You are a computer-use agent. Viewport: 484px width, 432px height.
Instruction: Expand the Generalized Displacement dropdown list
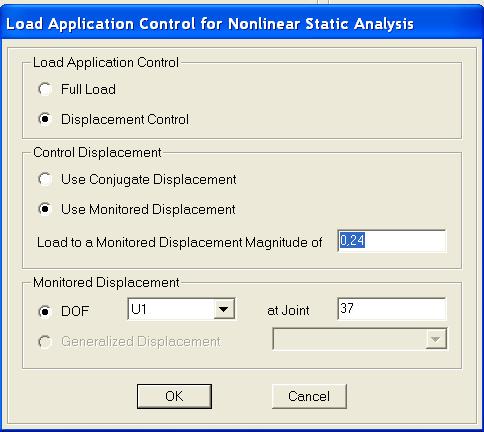click(436, 339)
